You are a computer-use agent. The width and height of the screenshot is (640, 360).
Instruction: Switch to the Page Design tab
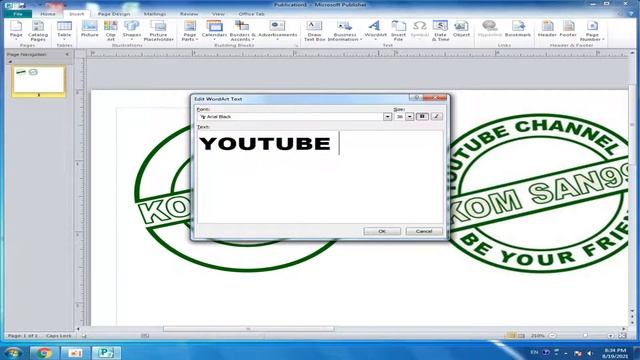tap(114, 14)
